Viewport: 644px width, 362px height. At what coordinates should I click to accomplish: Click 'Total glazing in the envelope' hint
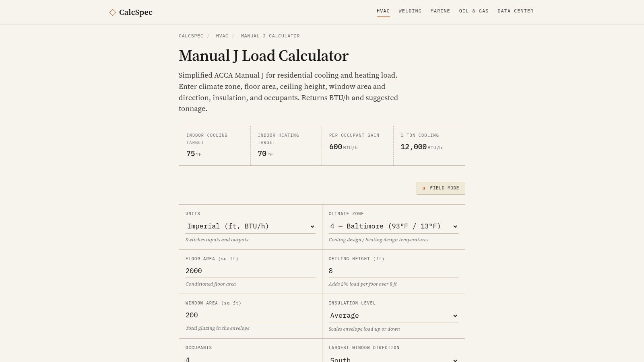(217, 328)
